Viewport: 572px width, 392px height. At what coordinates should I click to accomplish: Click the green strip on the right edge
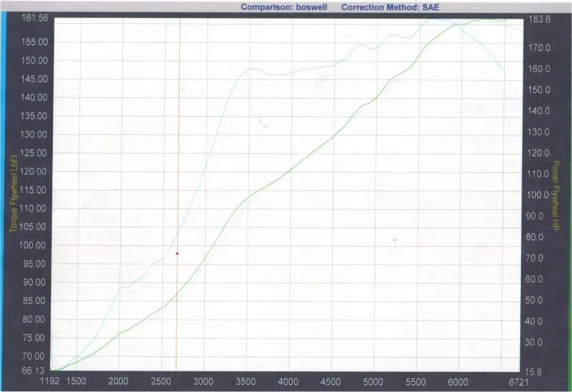[x=569, y=194]
